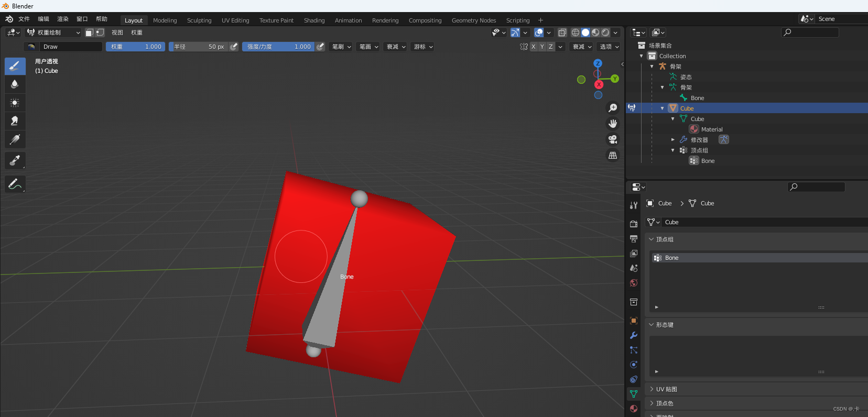The height and width of the screenshot is (417, 868).
Task: Select the Draw weight paint tool
Action: [15, 66]
